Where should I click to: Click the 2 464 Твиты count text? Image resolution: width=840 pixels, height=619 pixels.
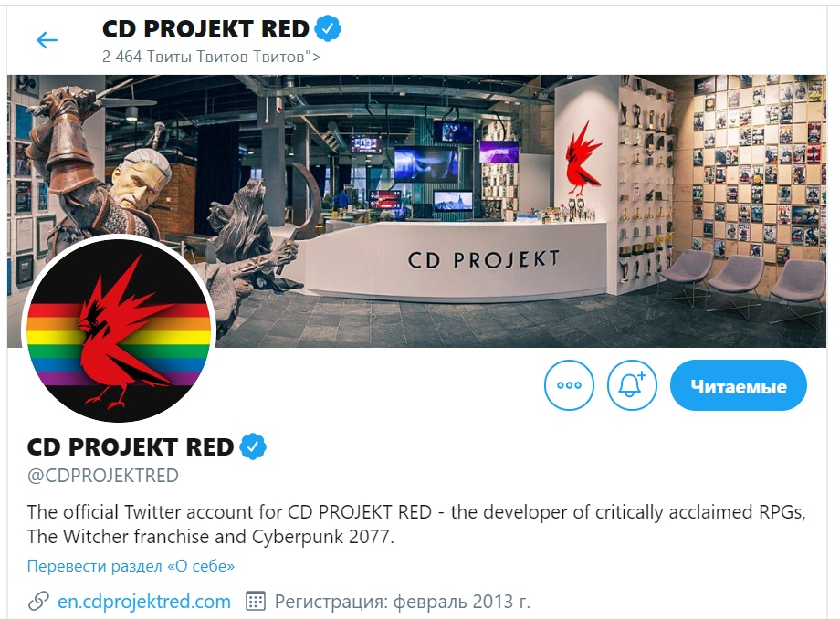click(x=212, y=57)
